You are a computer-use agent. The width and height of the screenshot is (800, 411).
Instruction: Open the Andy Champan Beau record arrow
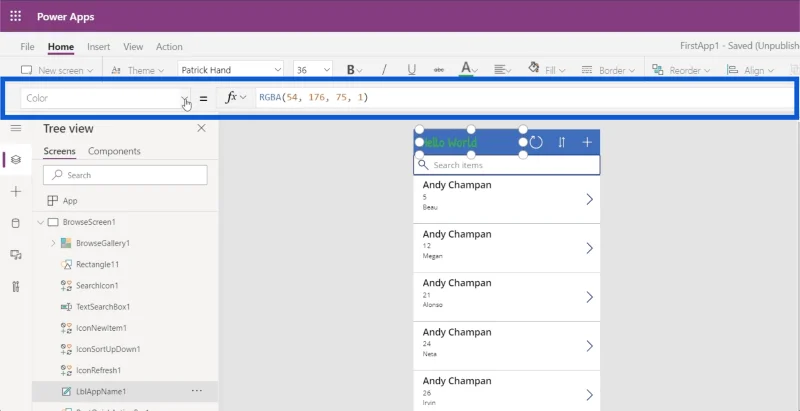[x=589, y=199]
